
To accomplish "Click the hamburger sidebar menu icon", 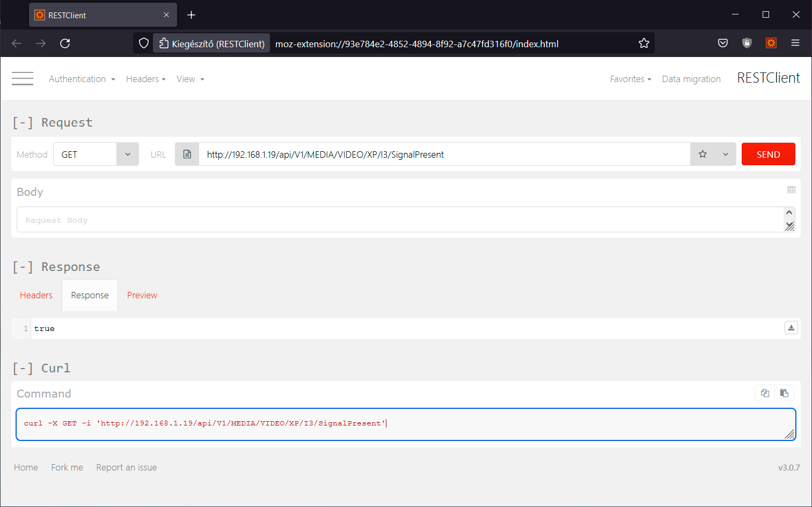I will pos(23,79).
